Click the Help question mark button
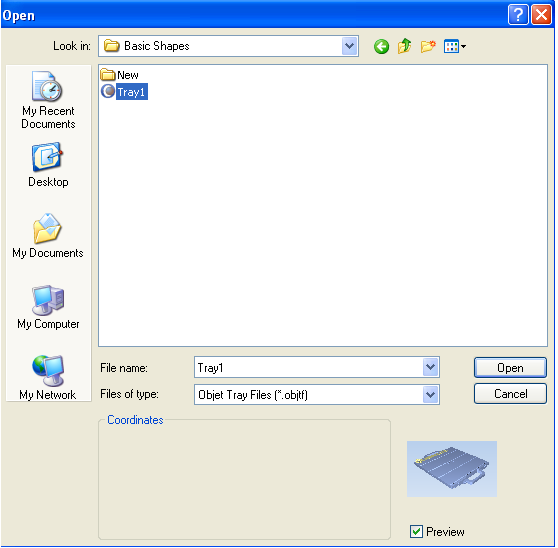The width and height of the screenshot is (558, 548). pyautogui.click(x=518, y=15)
